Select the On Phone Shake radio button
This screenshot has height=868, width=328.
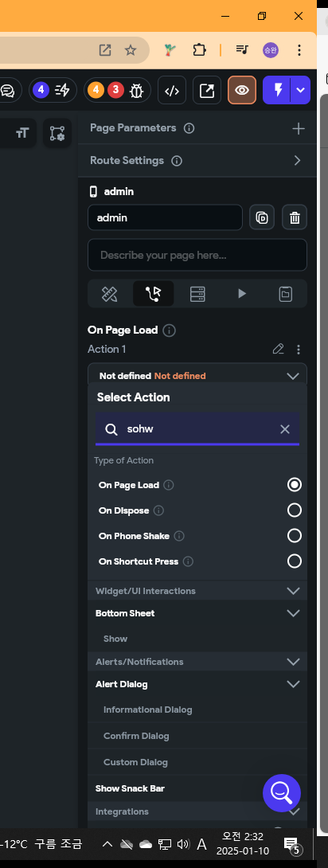(295, 535)
